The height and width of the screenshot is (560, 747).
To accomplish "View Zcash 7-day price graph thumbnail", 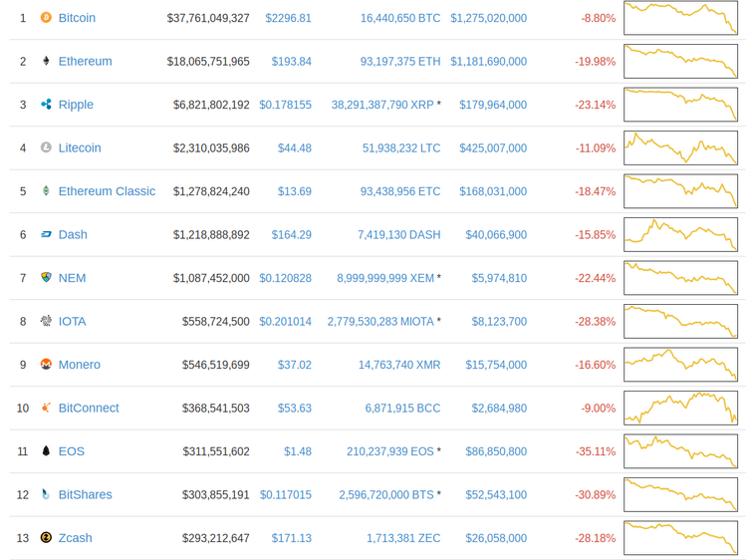I will point(681,538).
